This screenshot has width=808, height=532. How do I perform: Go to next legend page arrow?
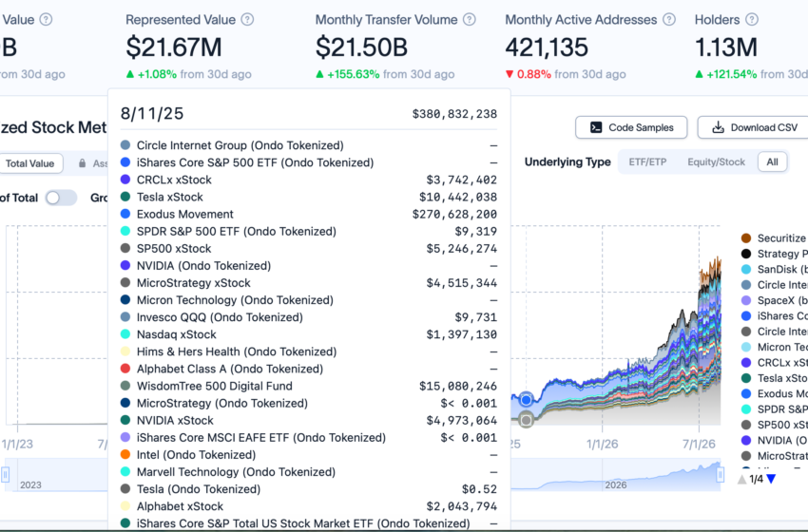click(x=771, y=479)
